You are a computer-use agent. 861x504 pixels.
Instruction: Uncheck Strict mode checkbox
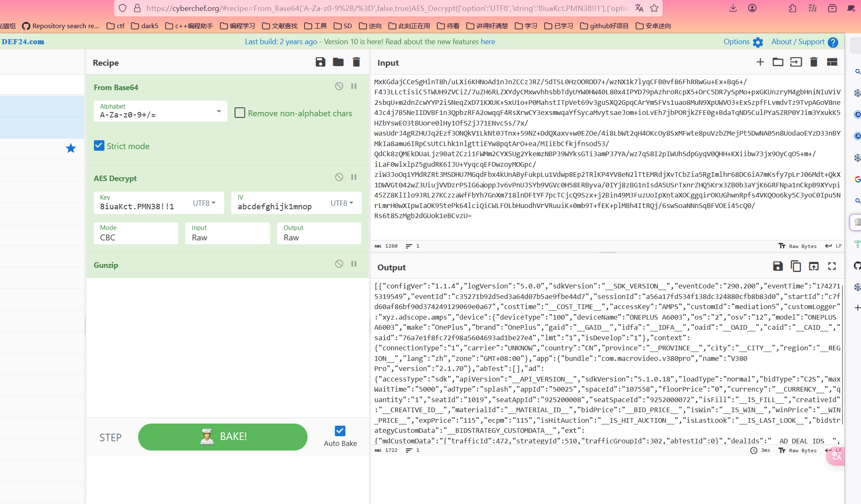(x=99, y=146)
